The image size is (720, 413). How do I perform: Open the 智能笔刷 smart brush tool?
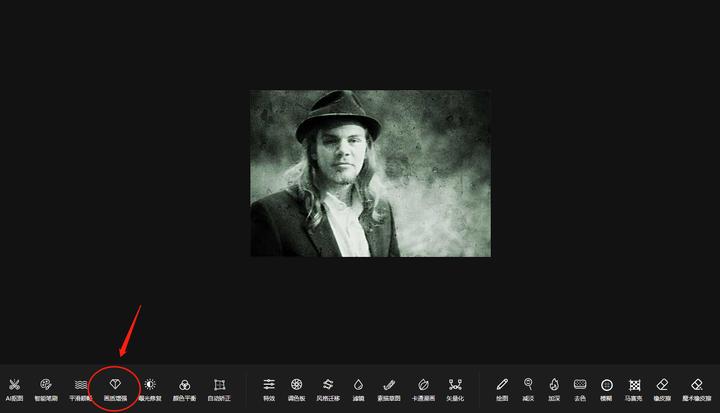tap(46, 385)
